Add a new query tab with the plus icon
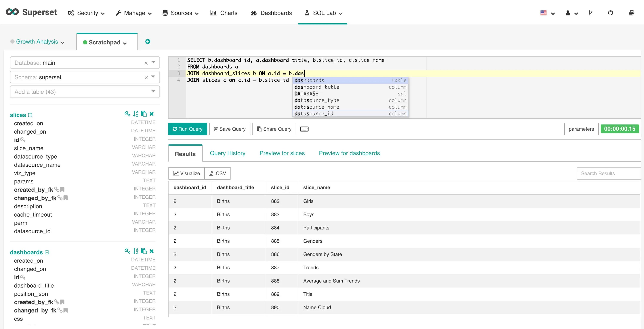644x329 pixels. [148, 41]
